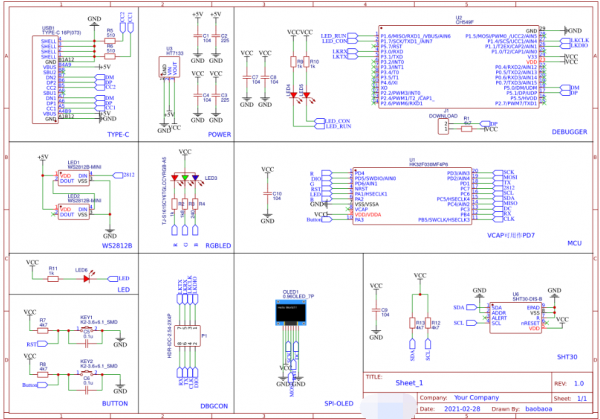Click the Sheet_1 title field
Viewport: 600px width, 419px height.
409,382
